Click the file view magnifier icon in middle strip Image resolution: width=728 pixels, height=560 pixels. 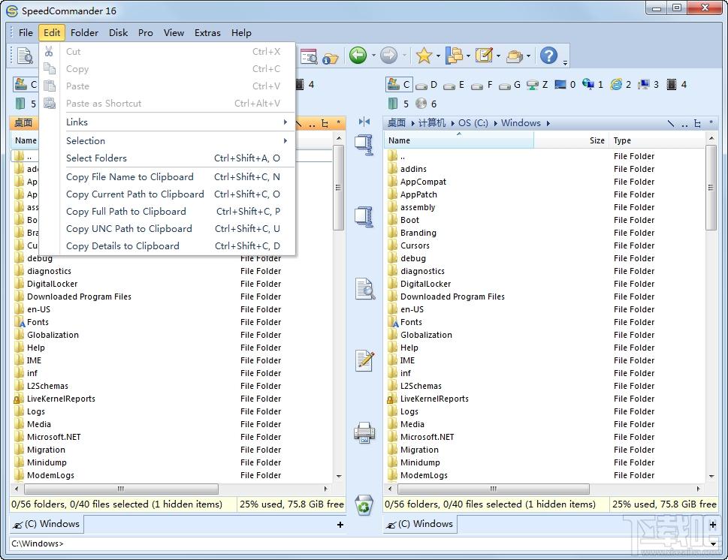pos(364,289)
